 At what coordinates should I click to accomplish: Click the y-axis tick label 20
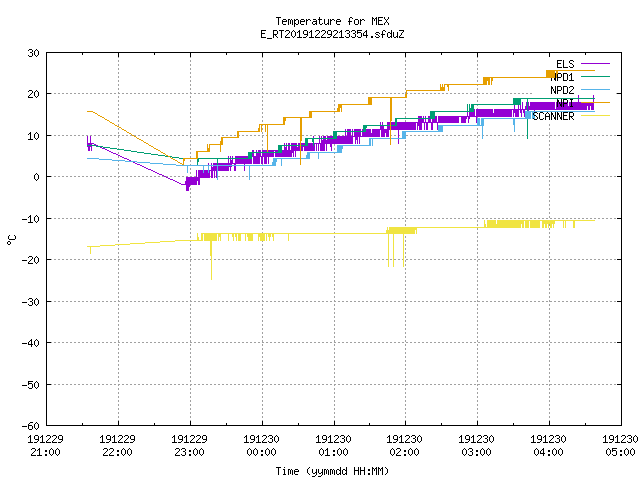(x=33, y=94)
